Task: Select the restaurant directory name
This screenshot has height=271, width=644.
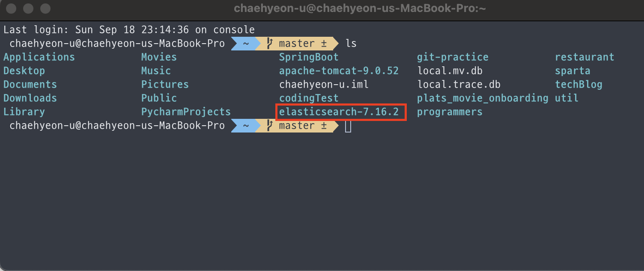Action: coord(584,57)
